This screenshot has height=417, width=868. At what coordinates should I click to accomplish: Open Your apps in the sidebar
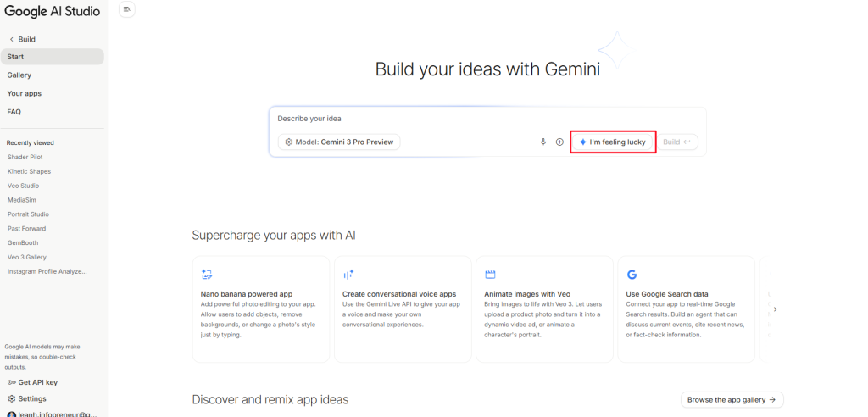(25, 93)
